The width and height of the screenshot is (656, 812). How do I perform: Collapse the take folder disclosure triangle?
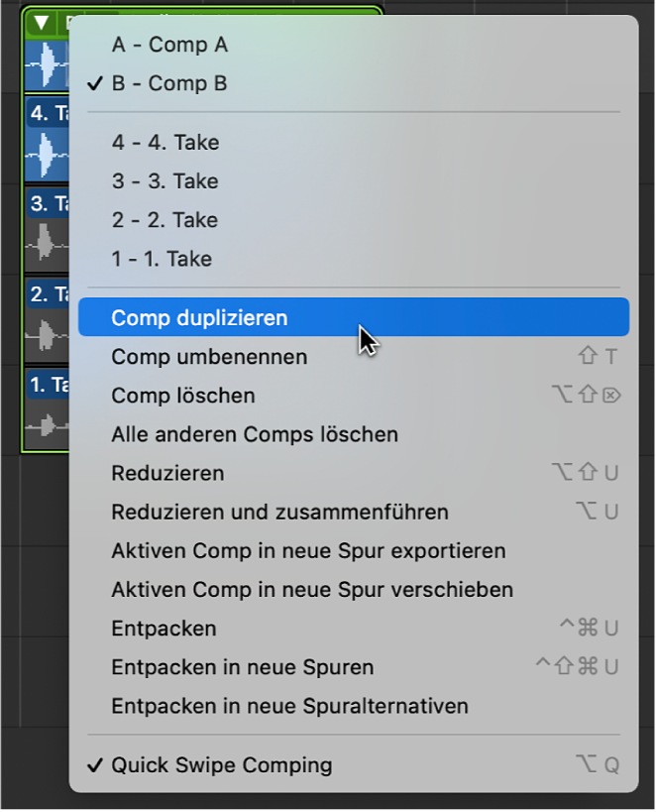point(41,22)
